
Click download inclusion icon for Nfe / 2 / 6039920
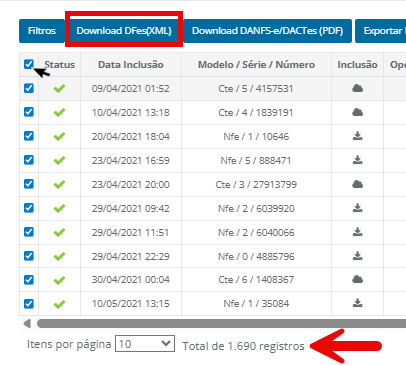[x=358, y=208]
